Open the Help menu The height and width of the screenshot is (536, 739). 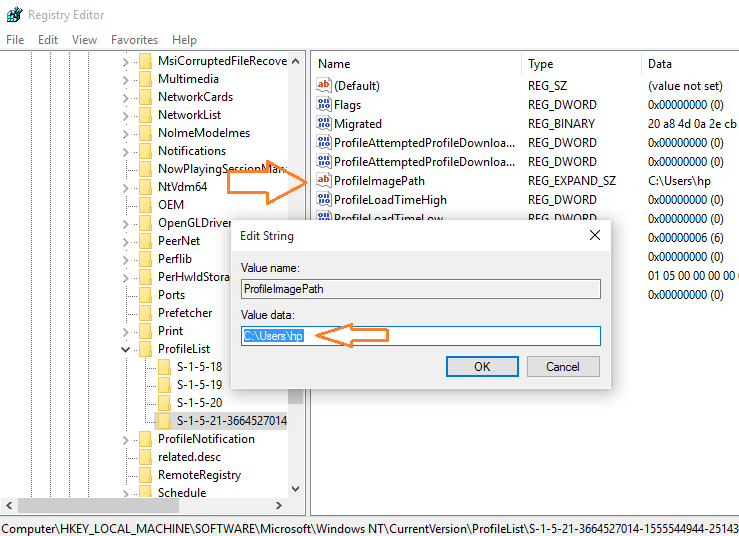point(184,40)
